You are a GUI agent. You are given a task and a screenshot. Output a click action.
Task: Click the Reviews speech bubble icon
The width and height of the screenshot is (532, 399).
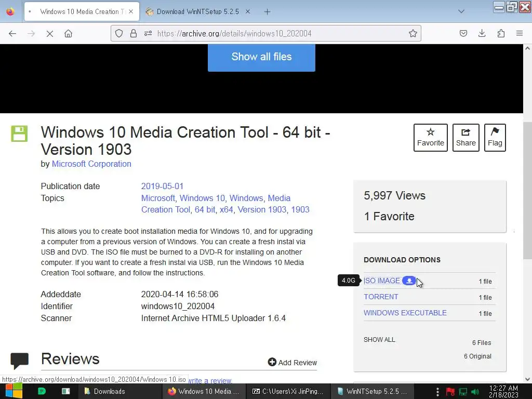[x=19, y=361]
